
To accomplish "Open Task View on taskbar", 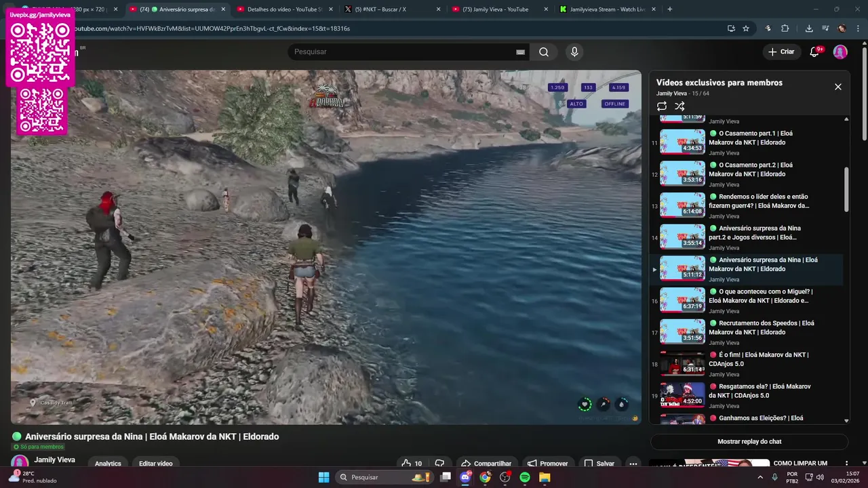I will [446, 477].
